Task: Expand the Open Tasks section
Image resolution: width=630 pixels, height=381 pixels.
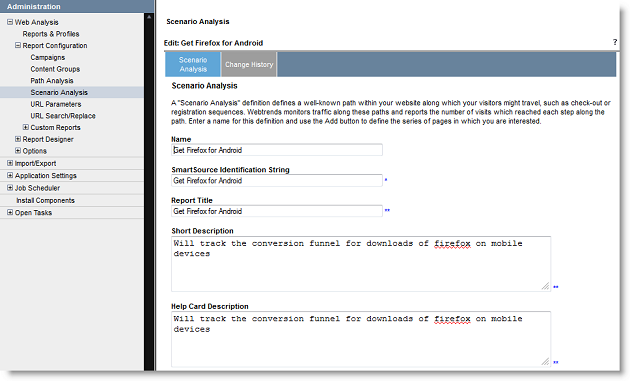Action: point(10,212)
